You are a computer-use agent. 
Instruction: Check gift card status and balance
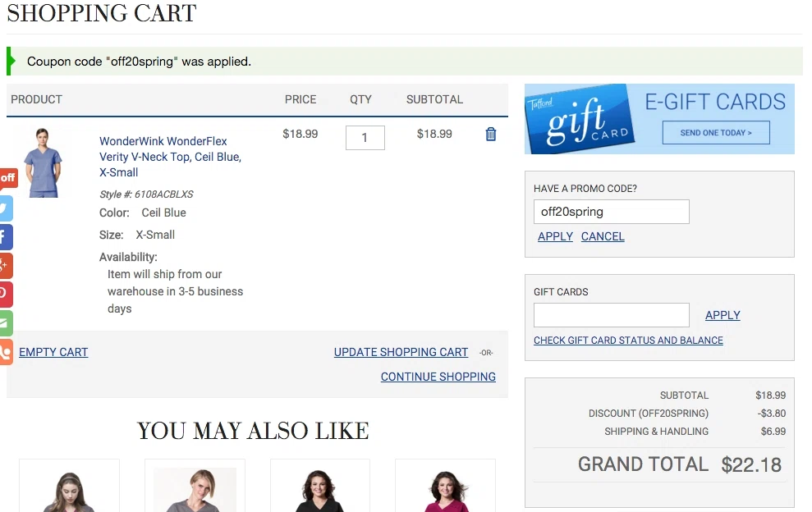pos(628,341)
